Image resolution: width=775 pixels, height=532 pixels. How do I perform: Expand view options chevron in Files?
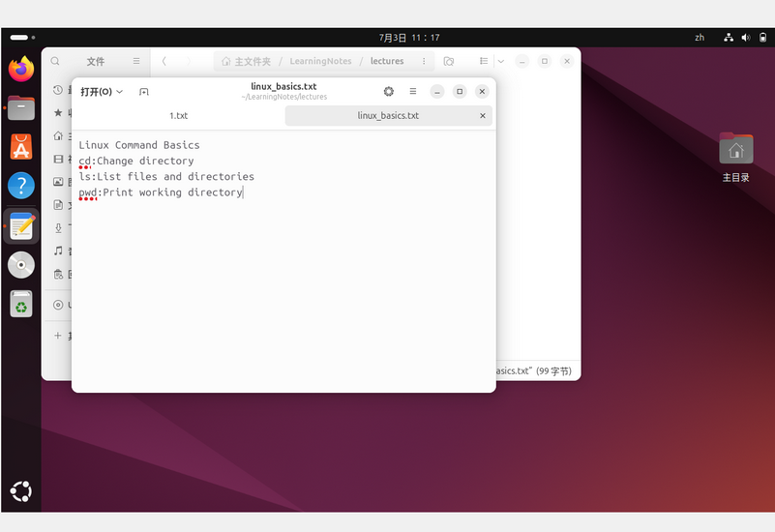pos(501,61)
